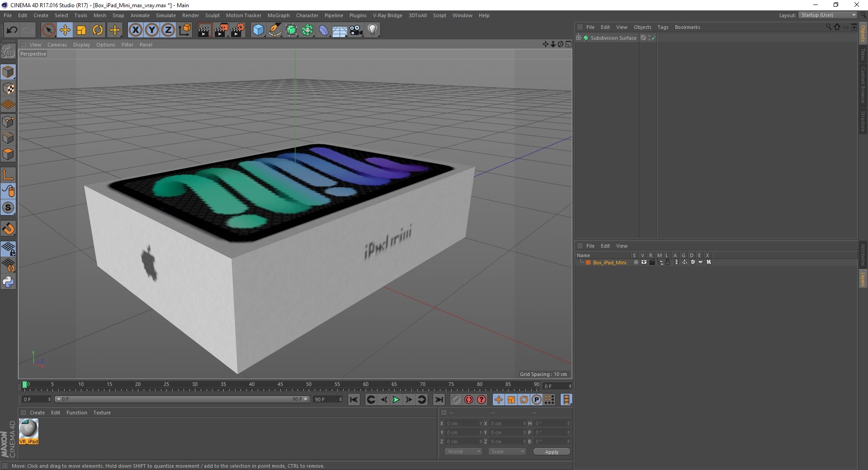Toggle X axis lock
Image resolution: width=868 pixels, height=470 pixels.
pos(135,30)
